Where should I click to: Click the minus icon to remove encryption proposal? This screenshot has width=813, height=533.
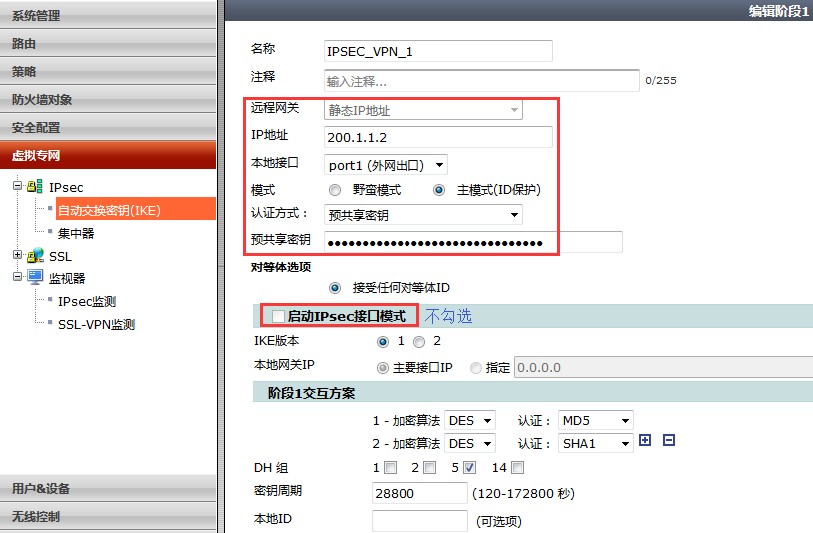coord(669,440)
